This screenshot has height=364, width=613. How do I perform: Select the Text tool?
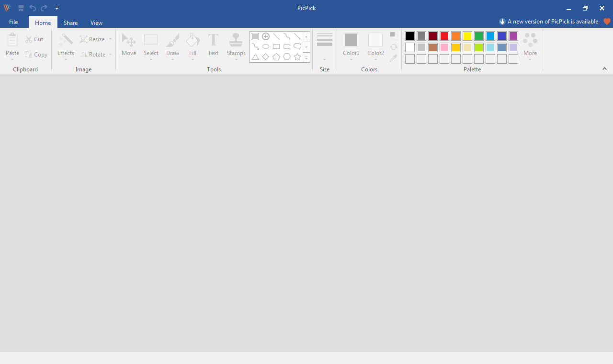[213, 46]
